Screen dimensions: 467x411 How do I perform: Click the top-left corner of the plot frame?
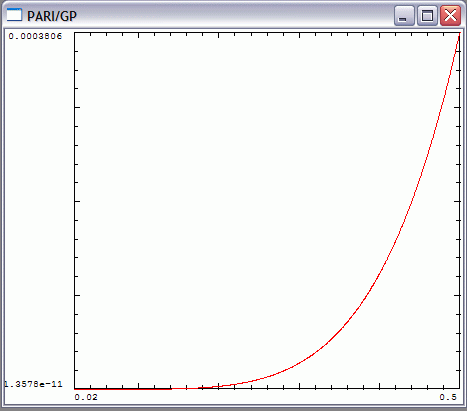[x=75, y=33]
